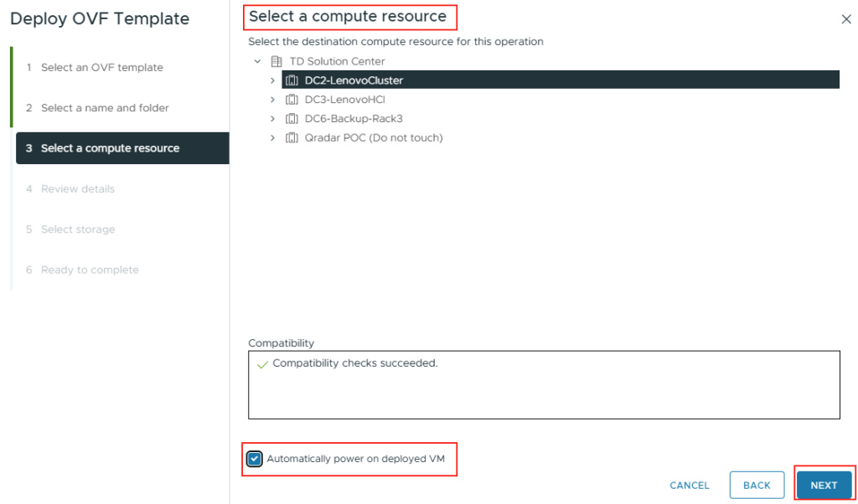The height and width of the screenshot is (504, 858).
Task: Close the Deploy OVF Template dialog
Action: coord(846,19)
